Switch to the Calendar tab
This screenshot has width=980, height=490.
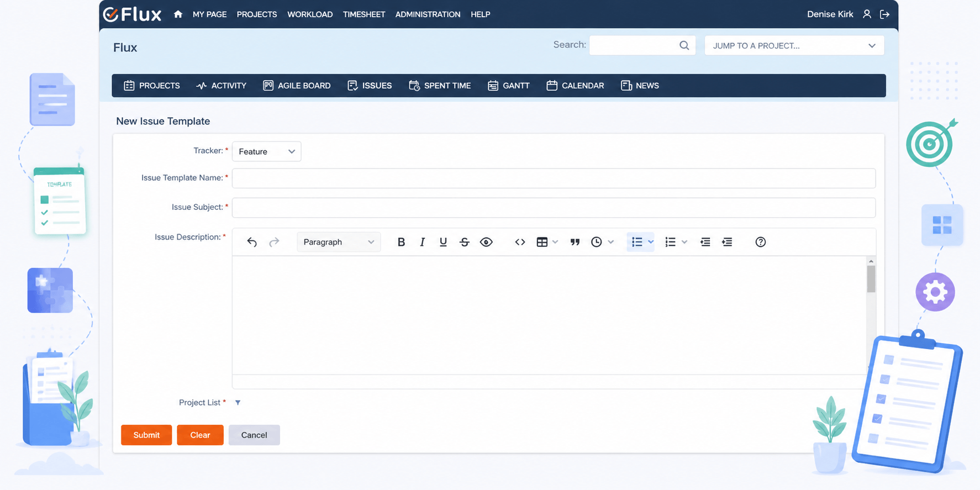[575, 86]
